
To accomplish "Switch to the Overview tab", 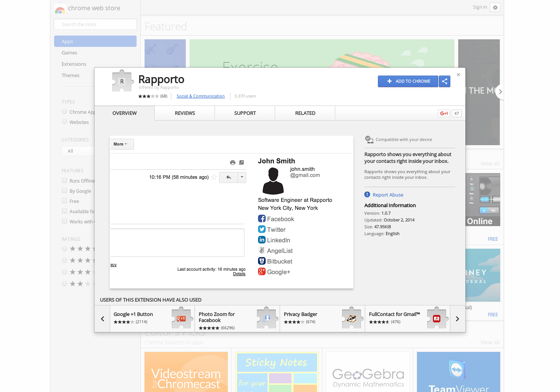I will point(124,113).
